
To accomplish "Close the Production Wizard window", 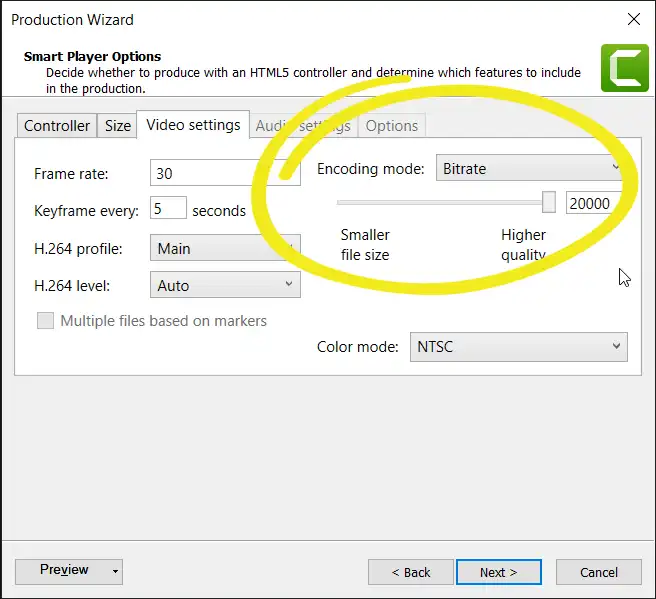I will [x=633, y=19].
